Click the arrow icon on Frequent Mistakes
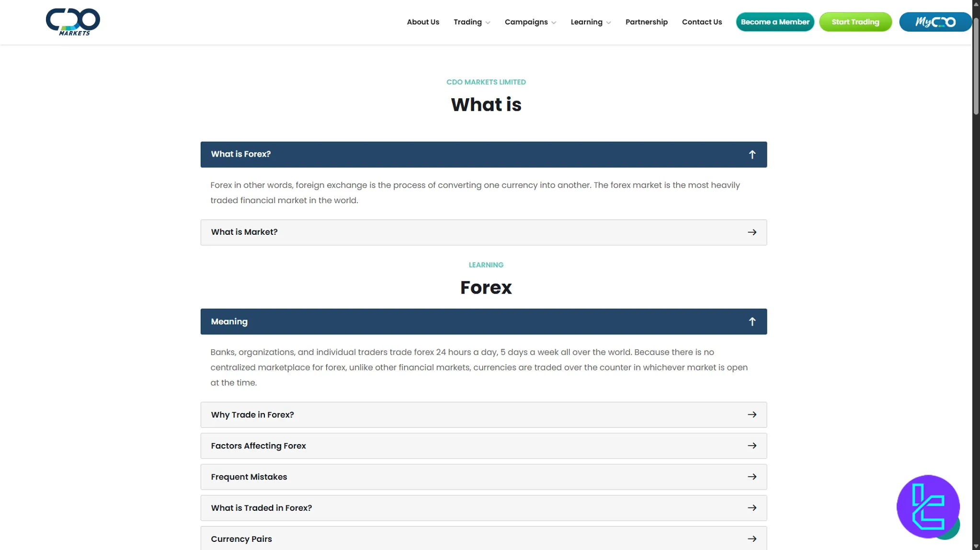Viewport: 980px width, 550px height. (x=752, y=477)
